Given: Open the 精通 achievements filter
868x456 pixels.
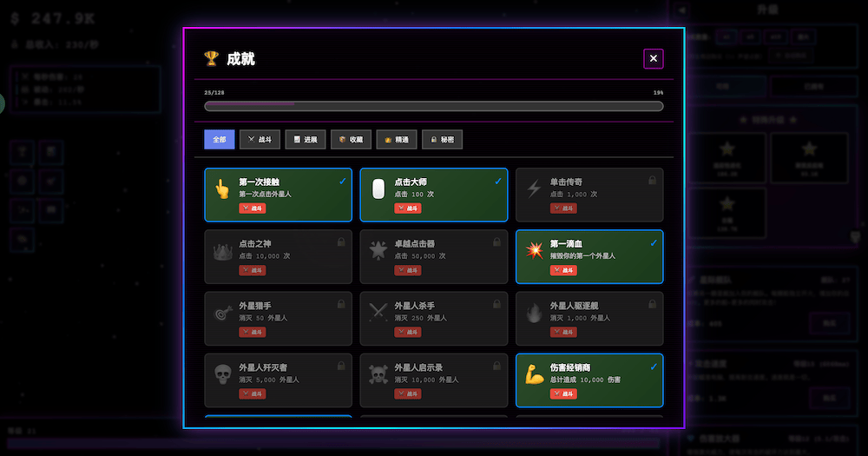Looking at the screenshot, I should click(x=397, y=139).
